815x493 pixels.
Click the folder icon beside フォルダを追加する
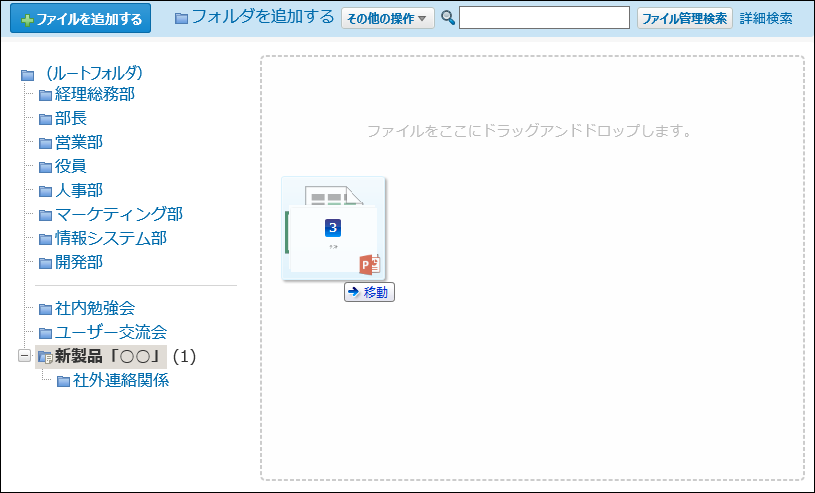181,18
